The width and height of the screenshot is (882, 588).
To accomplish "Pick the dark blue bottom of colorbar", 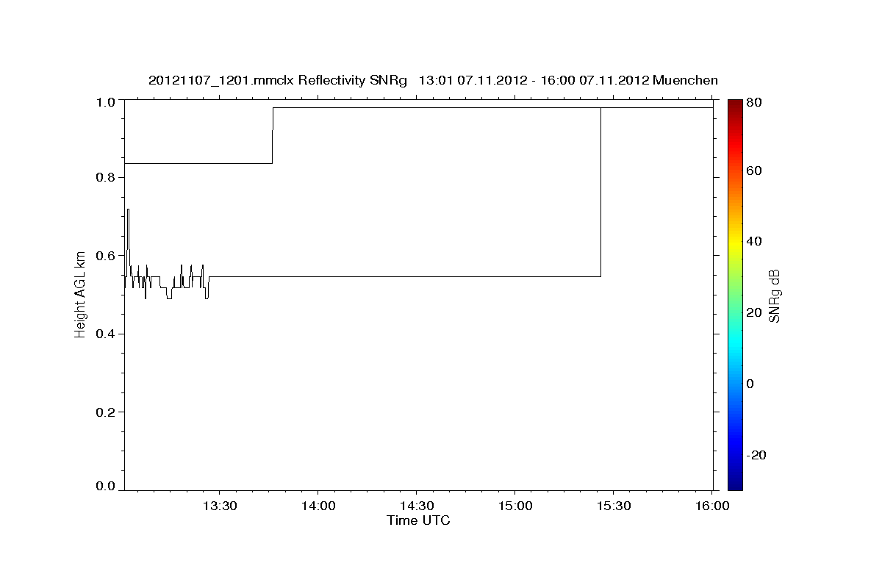I will point(735,485).
